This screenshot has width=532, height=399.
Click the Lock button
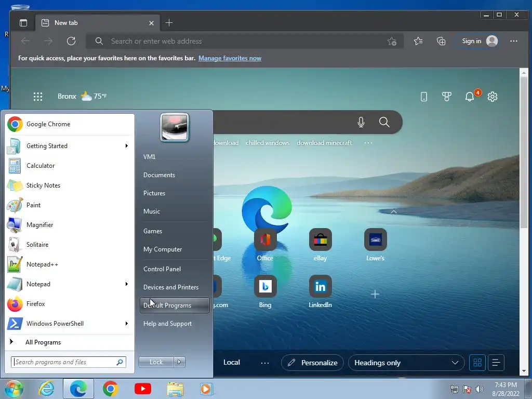[x=156, y=362]
